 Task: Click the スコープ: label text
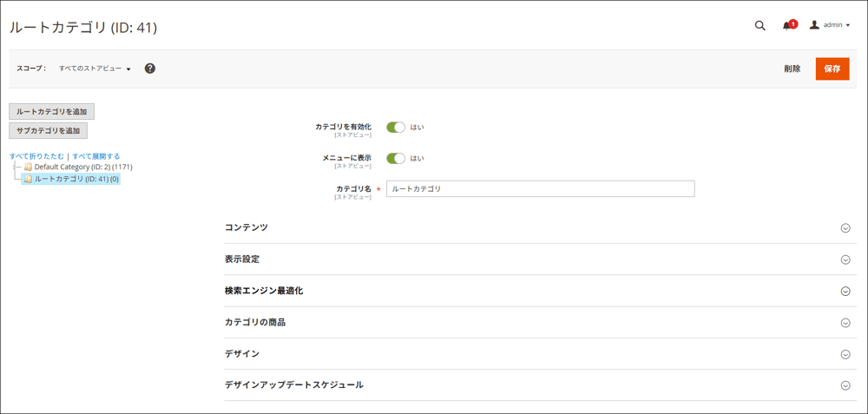pos(31,69)
